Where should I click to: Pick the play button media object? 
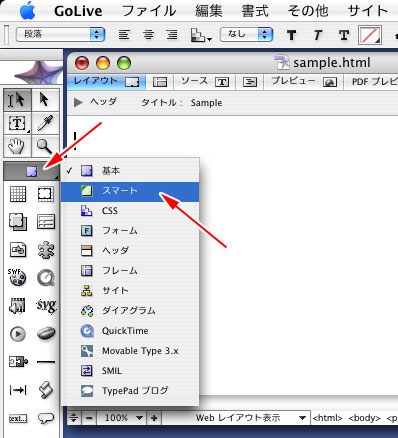click(18, 334)
